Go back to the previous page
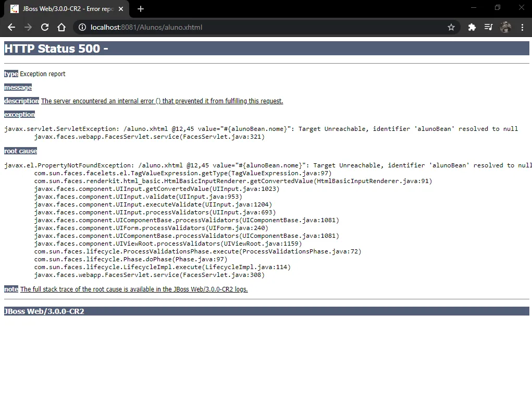This screenshot has height=400, width=532. coord(11,27)
